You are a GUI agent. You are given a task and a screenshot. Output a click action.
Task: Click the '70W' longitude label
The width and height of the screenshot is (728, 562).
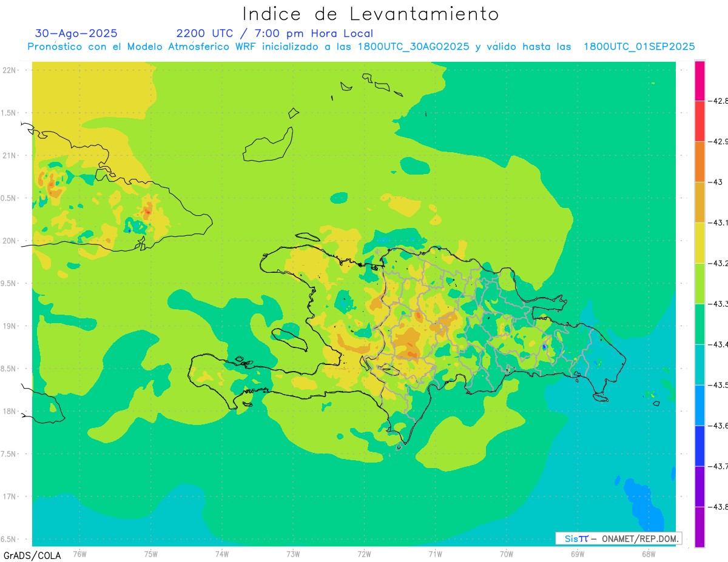[x=506, y=554]
